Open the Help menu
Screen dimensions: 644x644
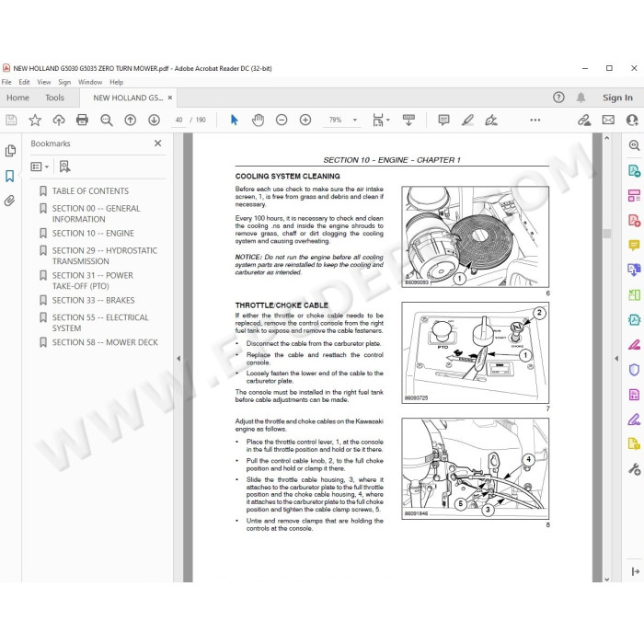116,82
